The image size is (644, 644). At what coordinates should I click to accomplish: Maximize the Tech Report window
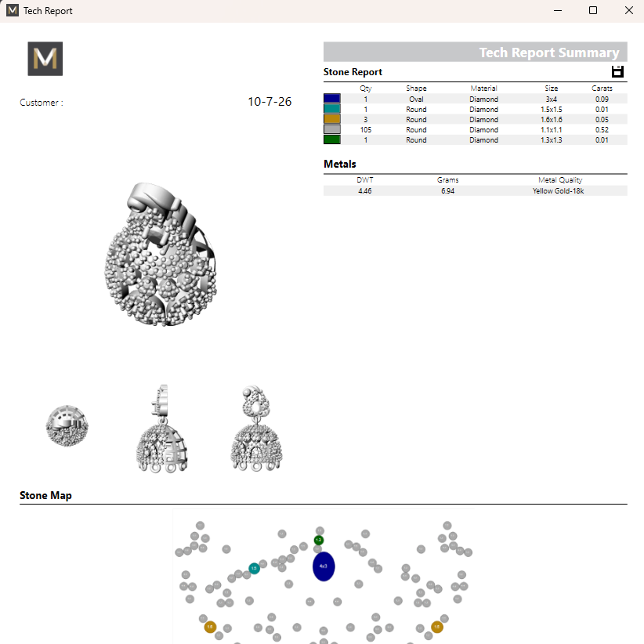pos(592,10)
